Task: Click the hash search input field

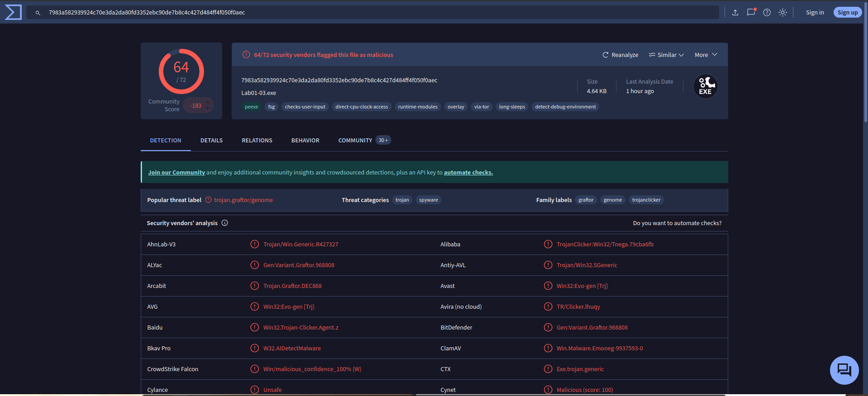Action: [x=373, y=13]
